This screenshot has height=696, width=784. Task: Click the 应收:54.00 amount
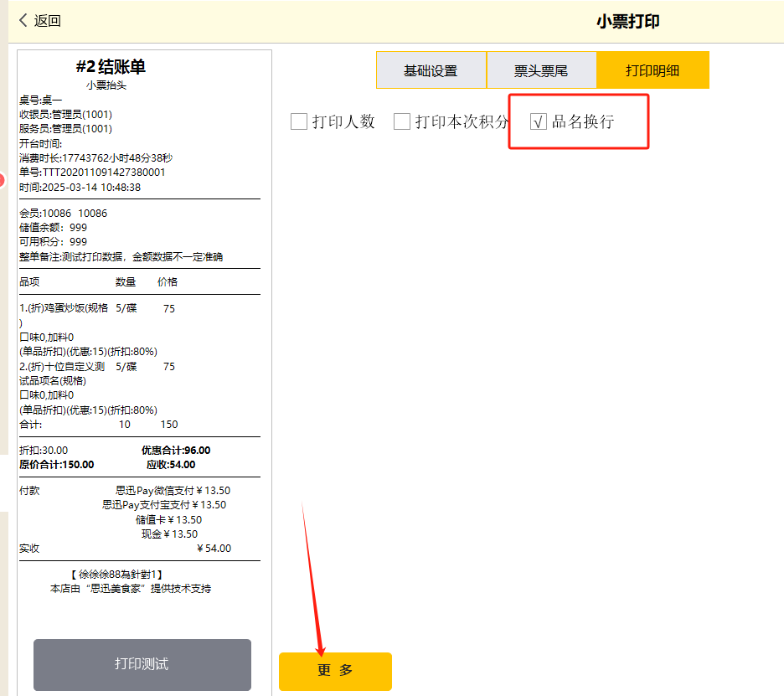(x=171, y=465)
